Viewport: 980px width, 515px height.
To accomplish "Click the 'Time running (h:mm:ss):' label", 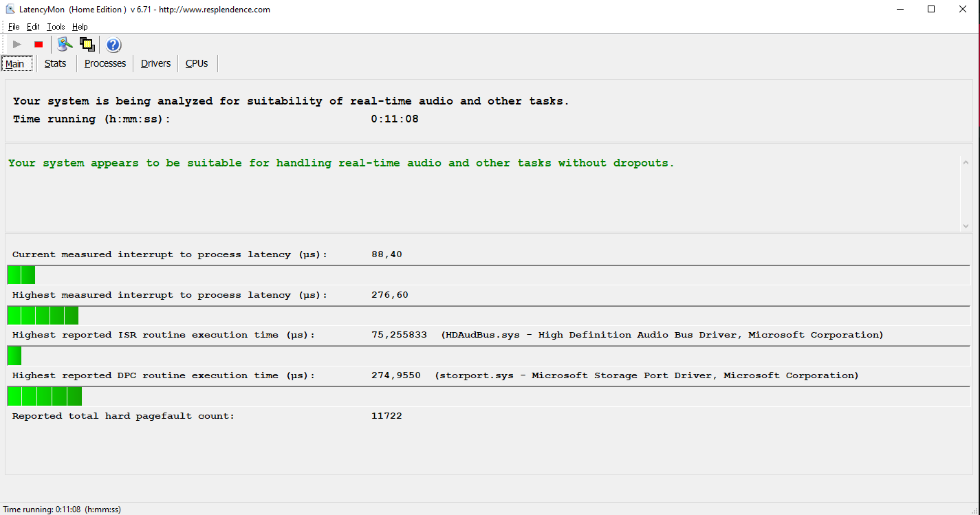I will [91, 119].
